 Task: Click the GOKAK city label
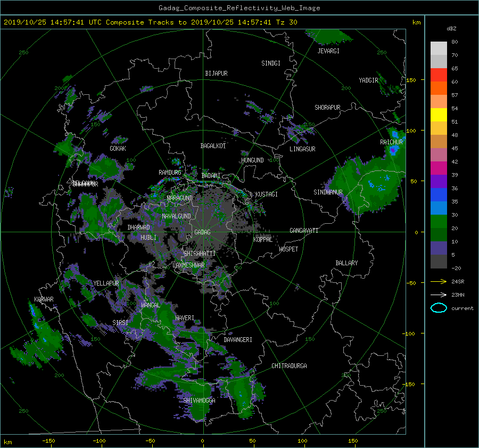(x=118, y=149)
